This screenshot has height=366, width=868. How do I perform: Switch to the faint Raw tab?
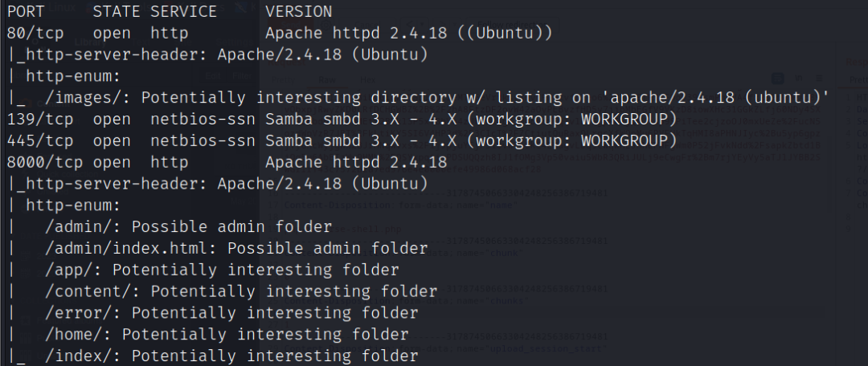coord(327,79)
